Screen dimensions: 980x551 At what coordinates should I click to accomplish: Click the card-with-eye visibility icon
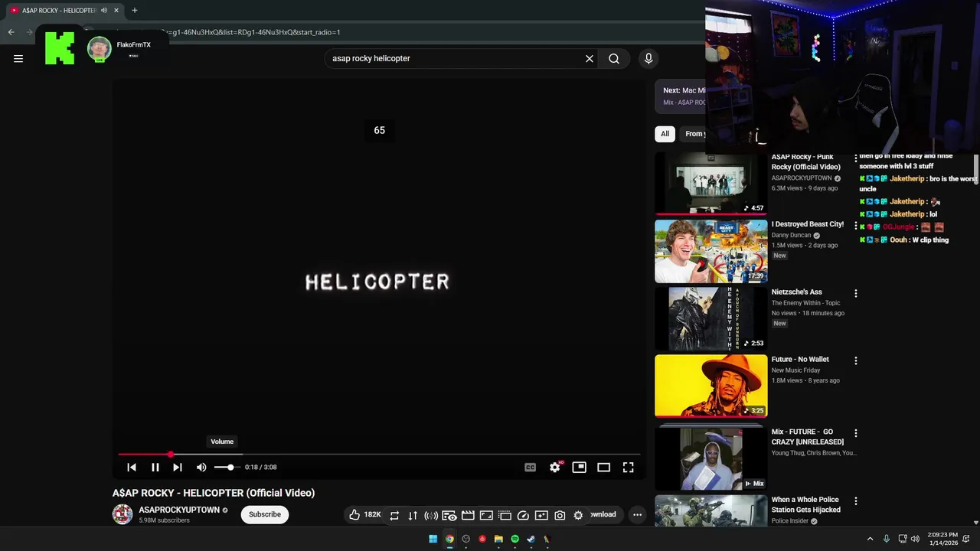click(449, 515)
